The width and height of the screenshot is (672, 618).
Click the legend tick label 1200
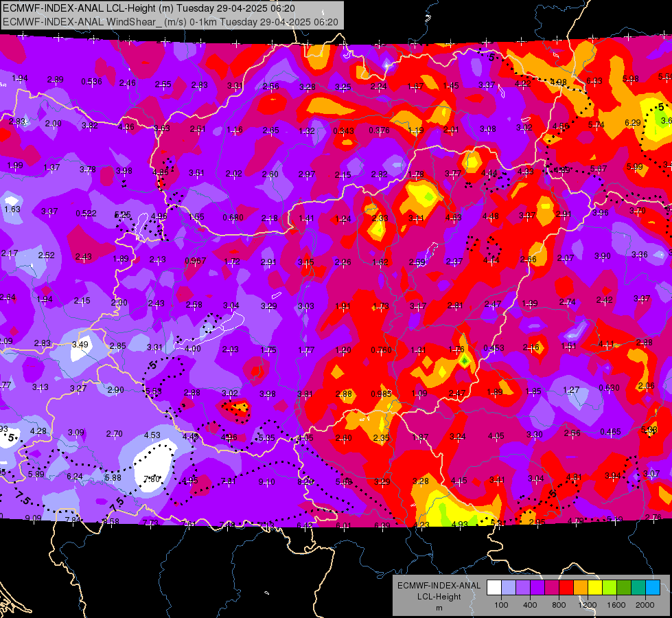click(x=587, y=605)
